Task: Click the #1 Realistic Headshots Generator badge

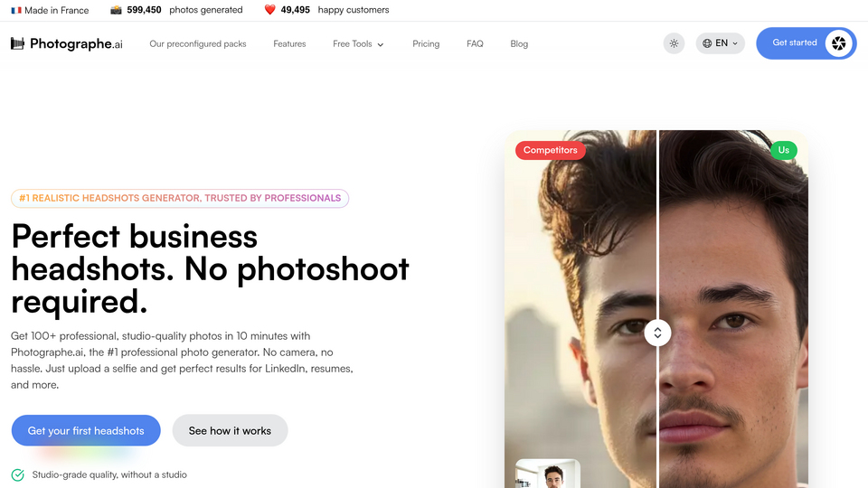Action: point(180,198)
